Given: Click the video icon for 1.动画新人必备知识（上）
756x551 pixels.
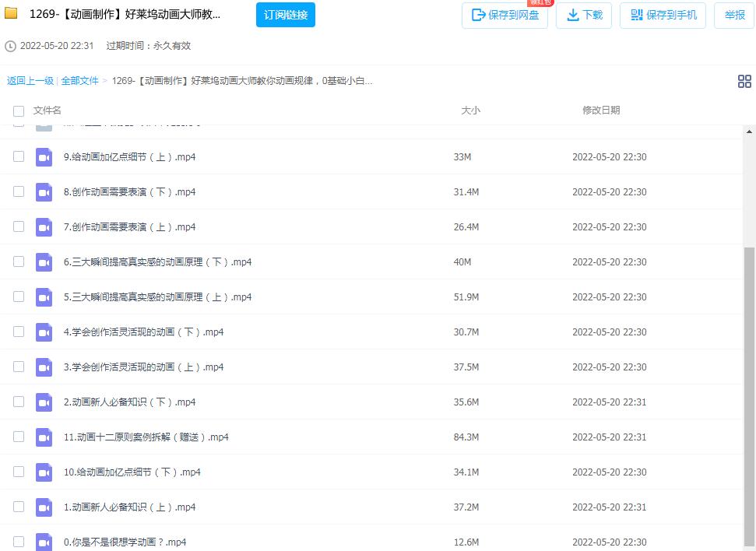Looking at the screenshot, I should 44,507.
